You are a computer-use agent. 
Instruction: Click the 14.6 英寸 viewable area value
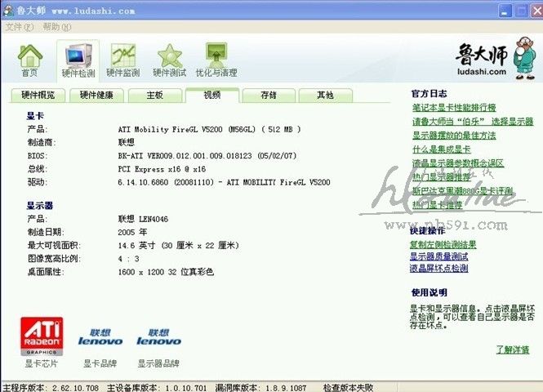coord(178,246)
